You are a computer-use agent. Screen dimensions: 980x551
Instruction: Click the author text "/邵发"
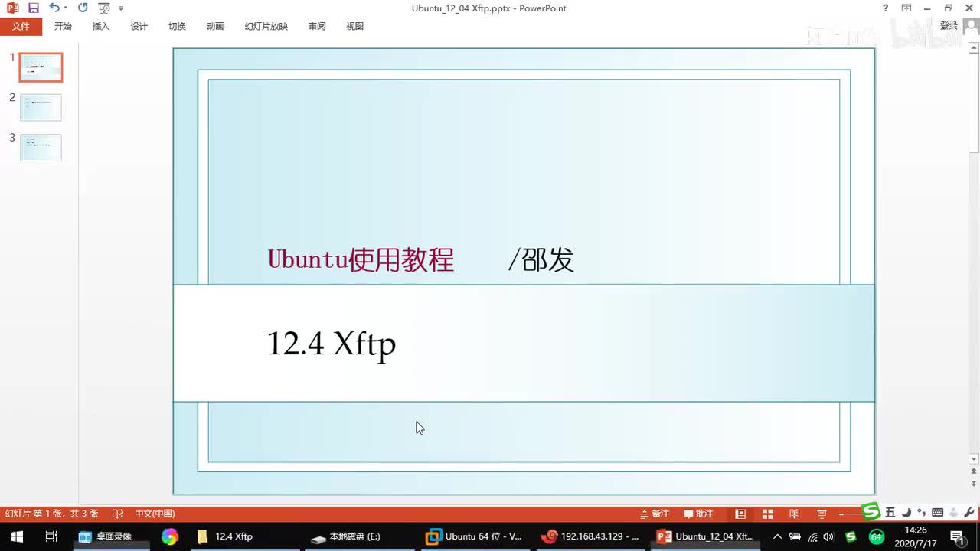[x=541, y=260]
